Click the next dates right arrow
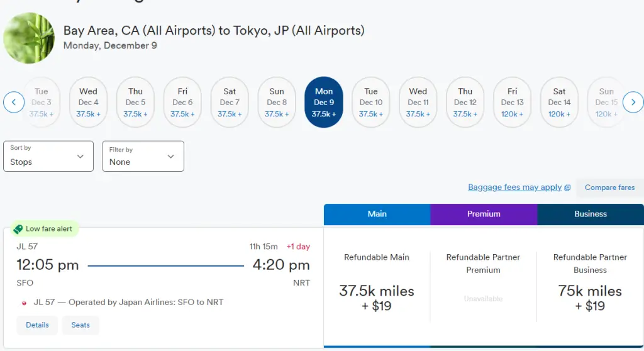 coord(633,102)
